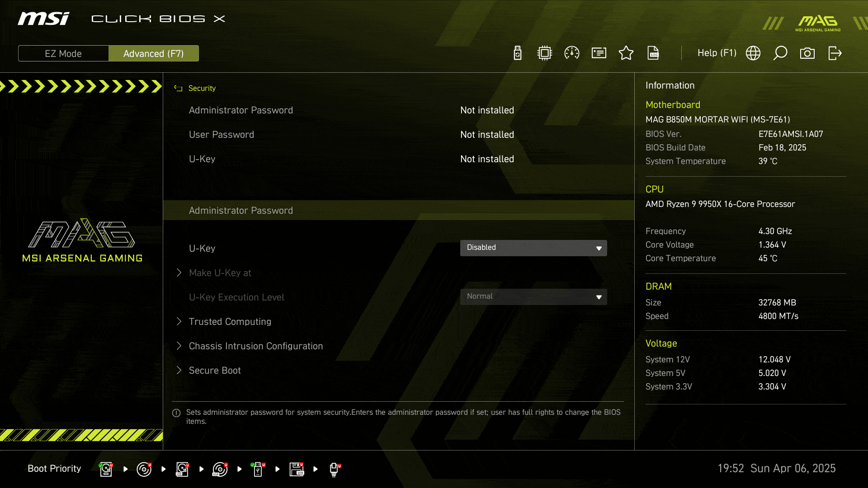Expand Chassis Intrusion Configuration submenu
Image resolution: width=868 pixels, height=488 pixels.
coord(255,346)
